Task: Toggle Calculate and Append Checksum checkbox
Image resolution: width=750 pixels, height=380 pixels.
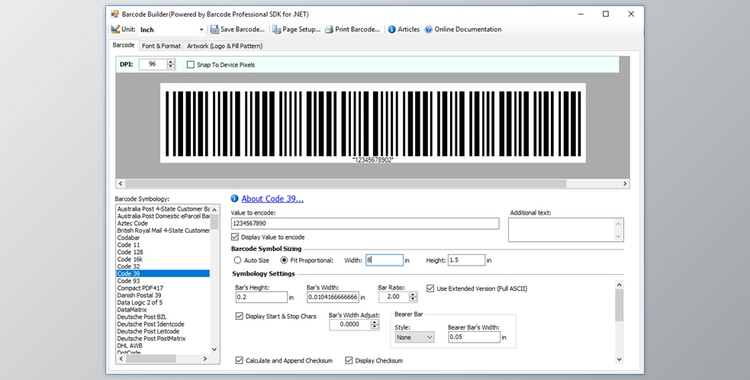Action: 239,360
